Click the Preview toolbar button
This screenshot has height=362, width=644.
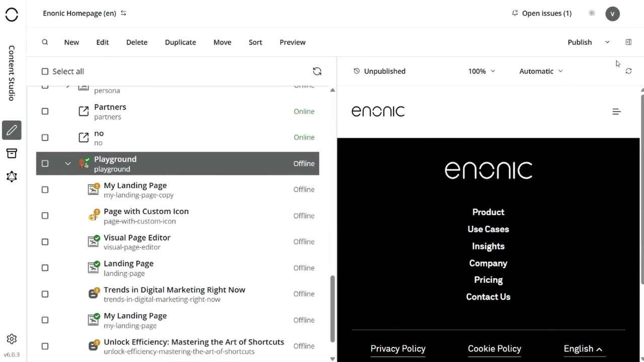(293, 42)
